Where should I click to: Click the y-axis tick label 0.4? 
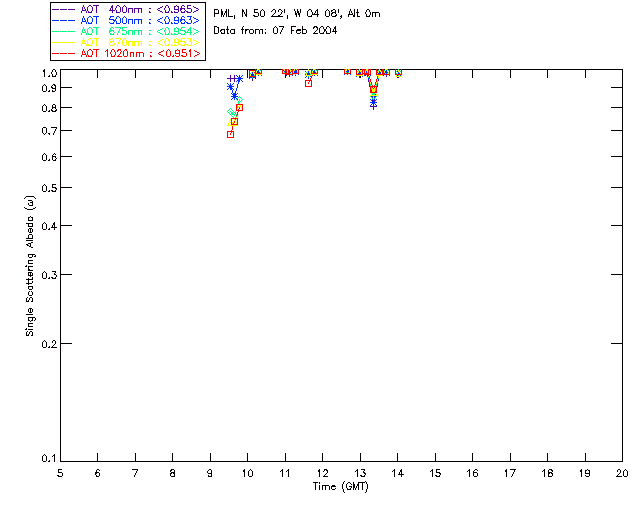click(x=49, y=226)
